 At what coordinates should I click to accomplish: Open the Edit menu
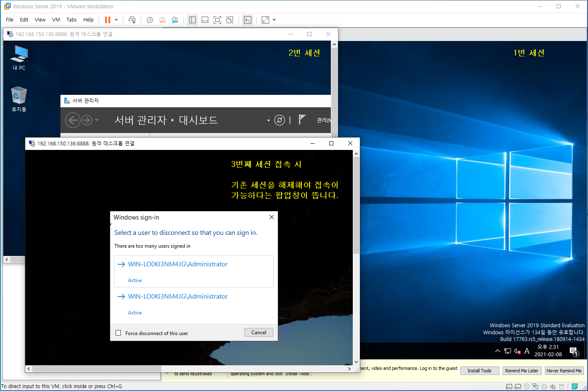click(24, 19)
